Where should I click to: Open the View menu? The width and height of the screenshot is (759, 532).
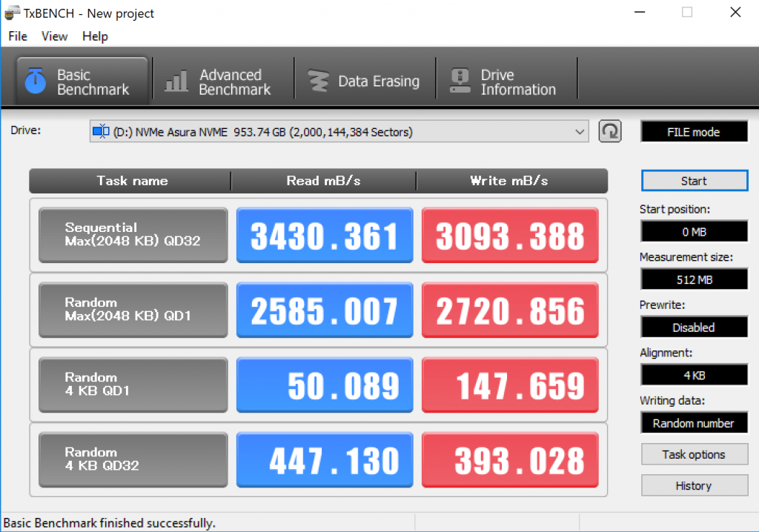point(54,36)
